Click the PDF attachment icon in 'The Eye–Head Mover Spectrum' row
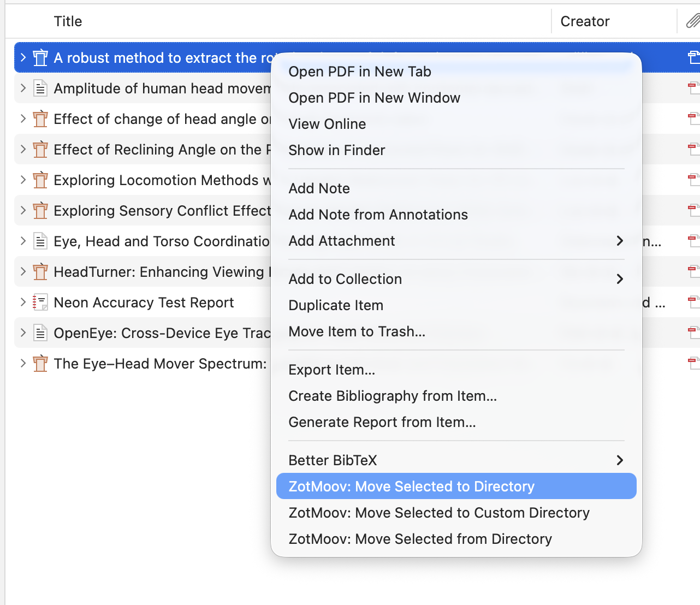 pos(693,364)
